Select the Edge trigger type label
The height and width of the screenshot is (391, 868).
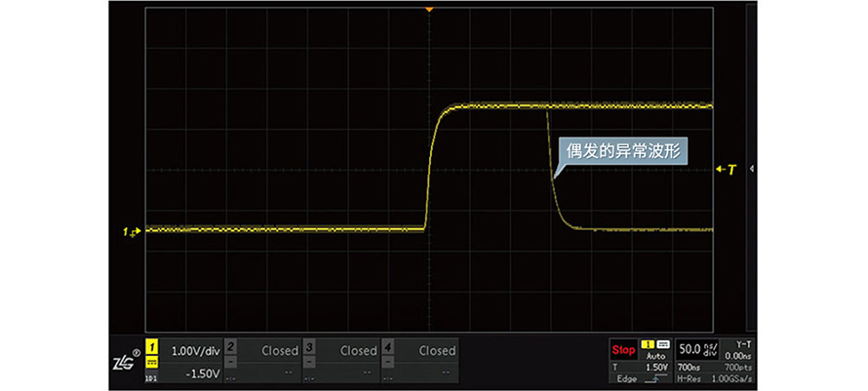click(x=626, y=377)
